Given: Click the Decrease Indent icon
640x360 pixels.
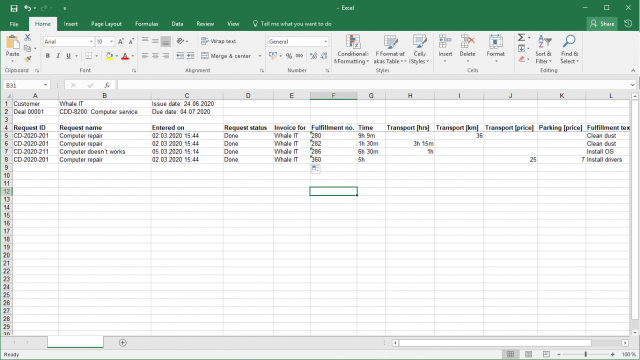Looking at the screenshot, I should point(180,56).
